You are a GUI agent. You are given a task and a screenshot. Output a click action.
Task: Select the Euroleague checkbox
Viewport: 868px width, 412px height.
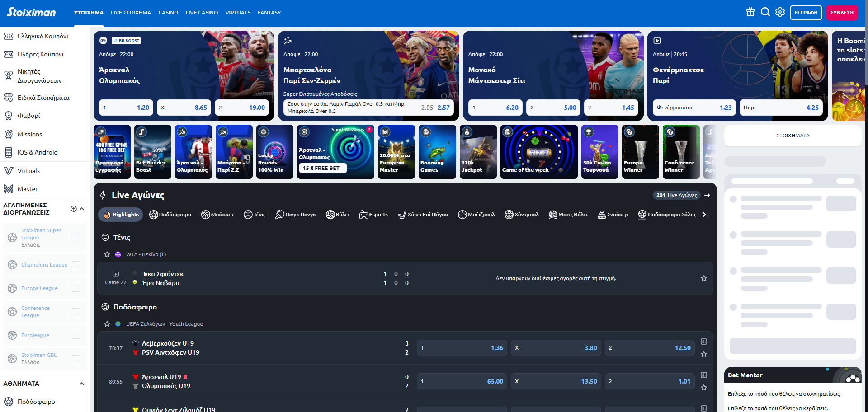[75, 335]
